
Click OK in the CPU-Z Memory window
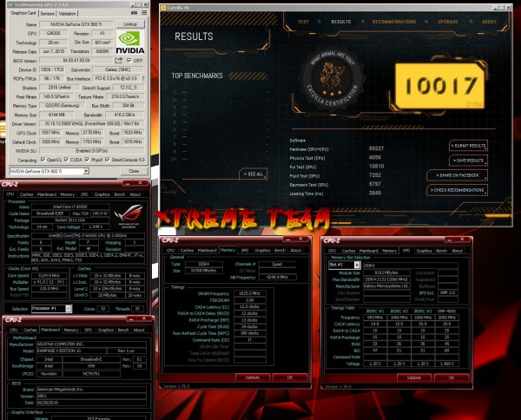[290, 377]
